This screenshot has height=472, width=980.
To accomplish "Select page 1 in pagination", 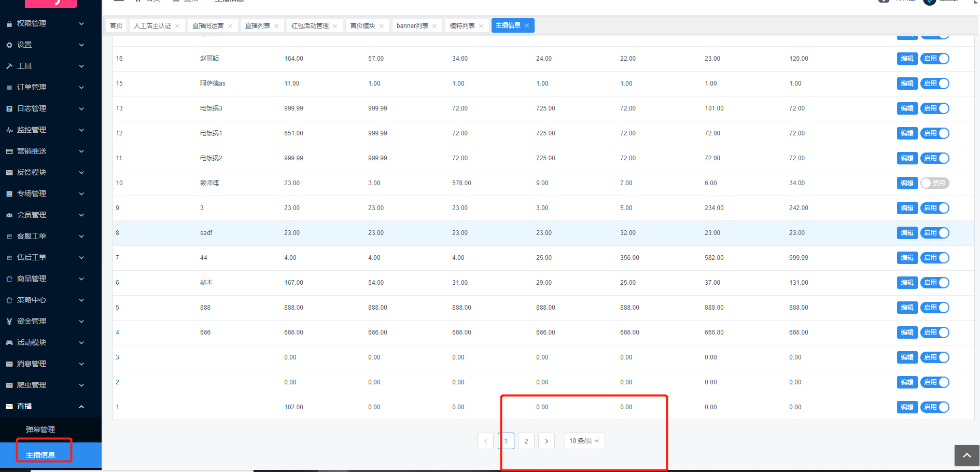I will point(506,441).
